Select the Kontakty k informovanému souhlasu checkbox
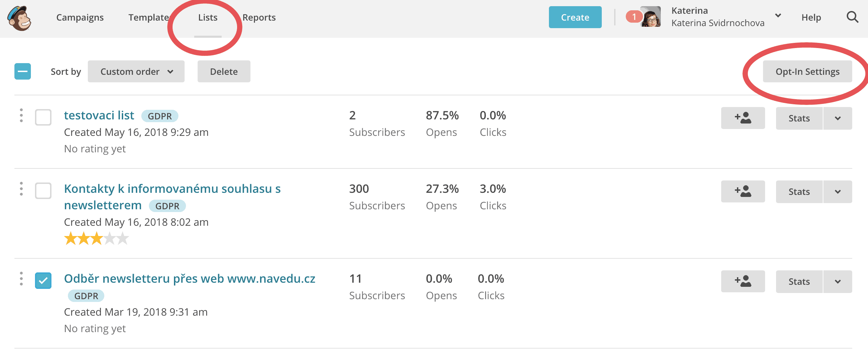 (x=43, y=191)
